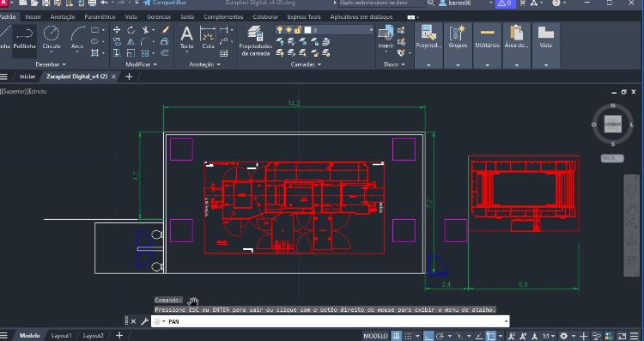The image size is (644, 341).
Task: Click the Trim scissors tool icon
Action: 145,30
